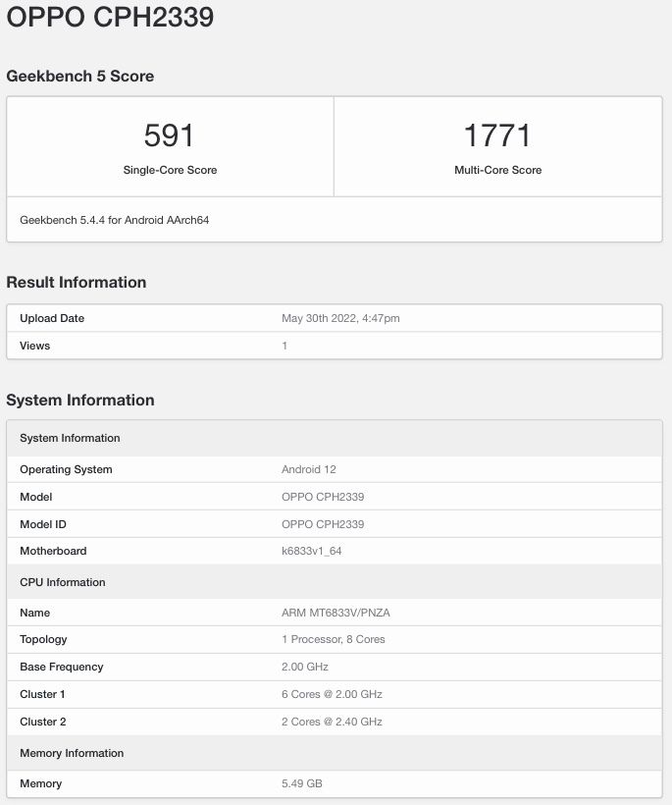Click the multi-core score value 1771
Viewport: 672px width, 805px height.
click(497, 135)
